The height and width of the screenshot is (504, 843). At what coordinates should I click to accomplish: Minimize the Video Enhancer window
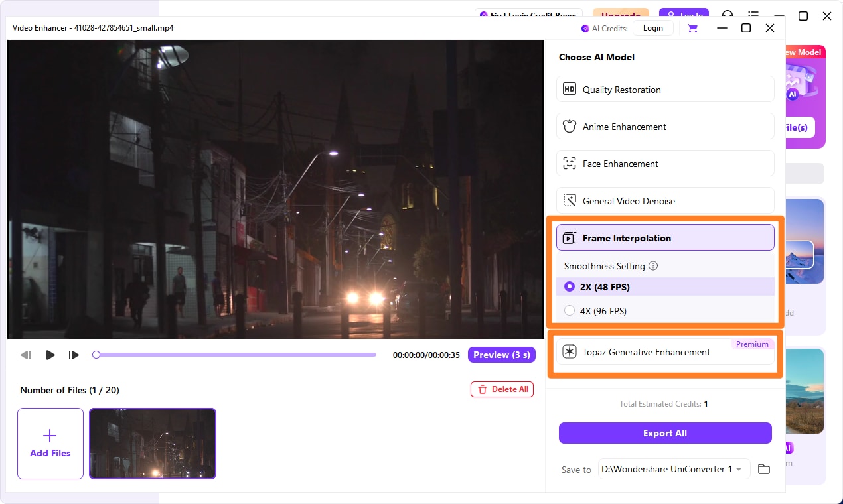tap(722, 28)
